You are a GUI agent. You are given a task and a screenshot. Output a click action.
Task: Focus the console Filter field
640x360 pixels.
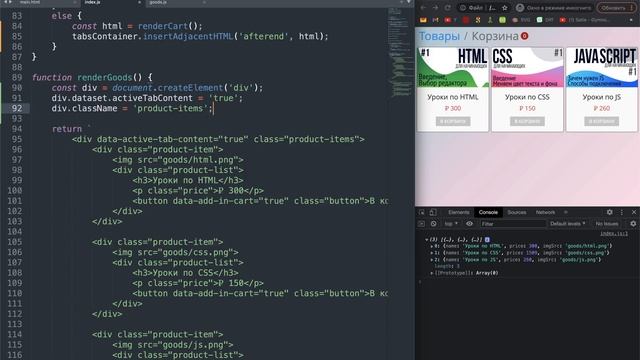pos(513,224)
